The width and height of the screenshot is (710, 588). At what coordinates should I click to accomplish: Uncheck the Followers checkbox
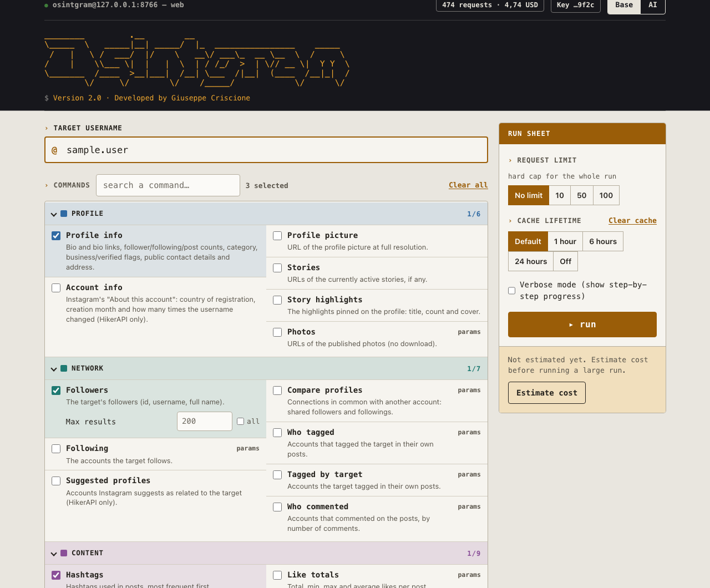click(x=56, y=391)
